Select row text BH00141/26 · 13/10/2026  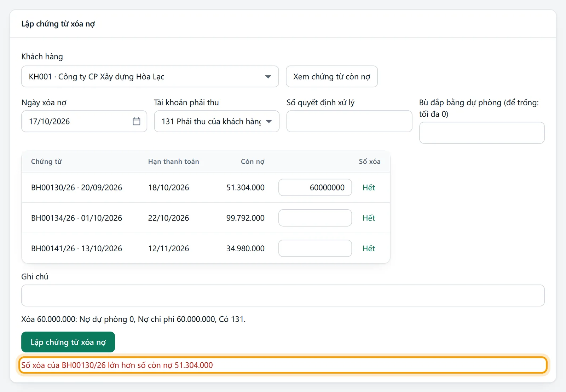point(76,248)
